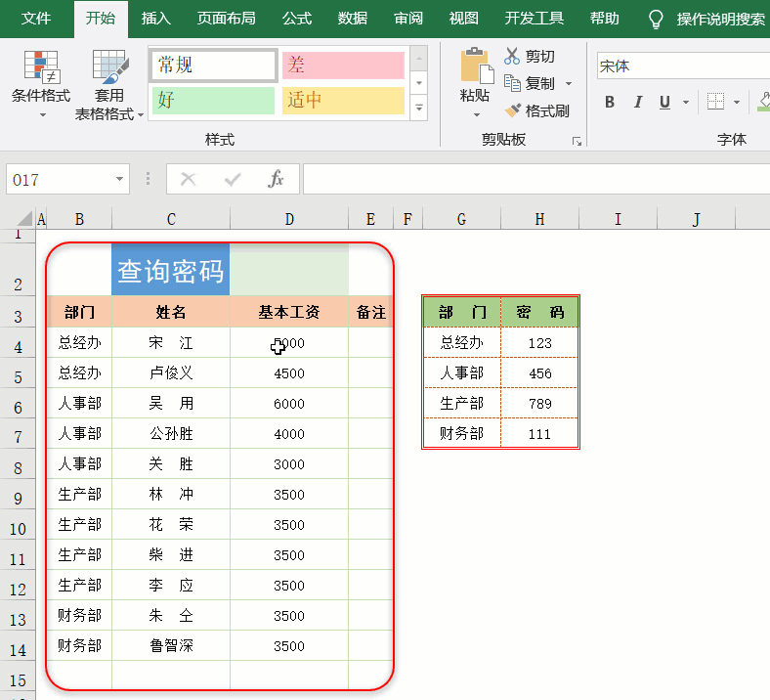Apply the Normal (常规) cell style

[x=213, y=65]
